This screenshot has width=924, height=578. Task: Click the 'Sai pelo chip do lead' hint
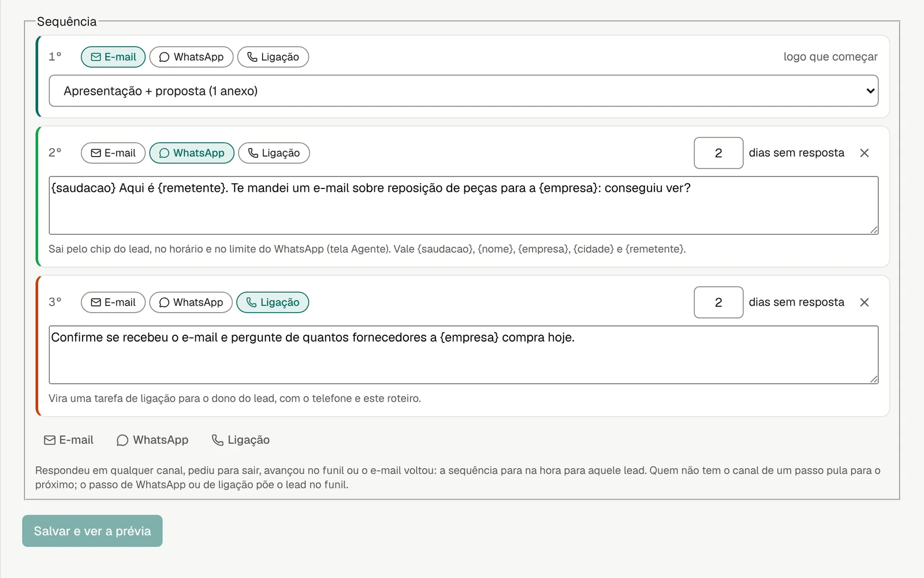[367, 249]
